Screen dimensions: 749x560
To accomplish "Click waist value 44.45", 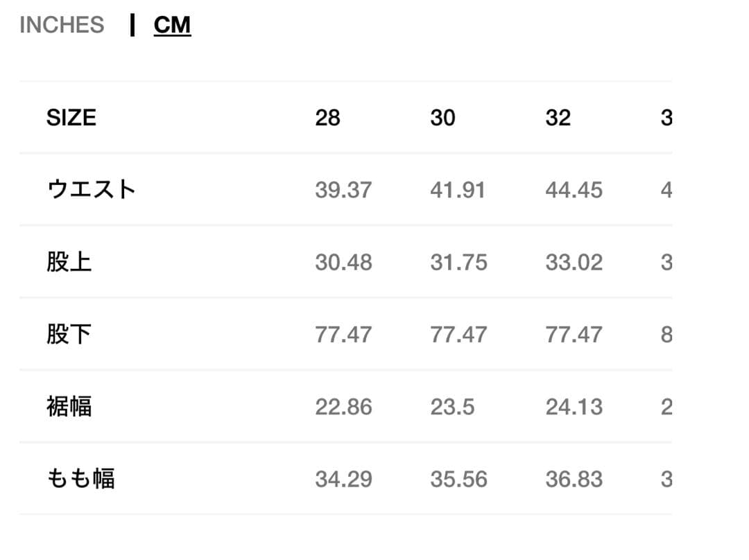I will (574, 190).
